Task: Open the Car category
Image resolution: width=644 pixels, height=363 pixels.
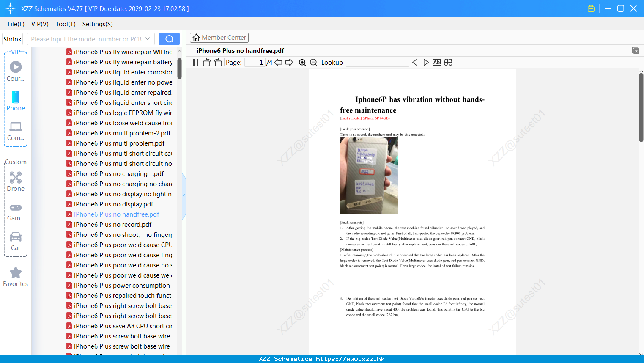Action: [16, 241]
